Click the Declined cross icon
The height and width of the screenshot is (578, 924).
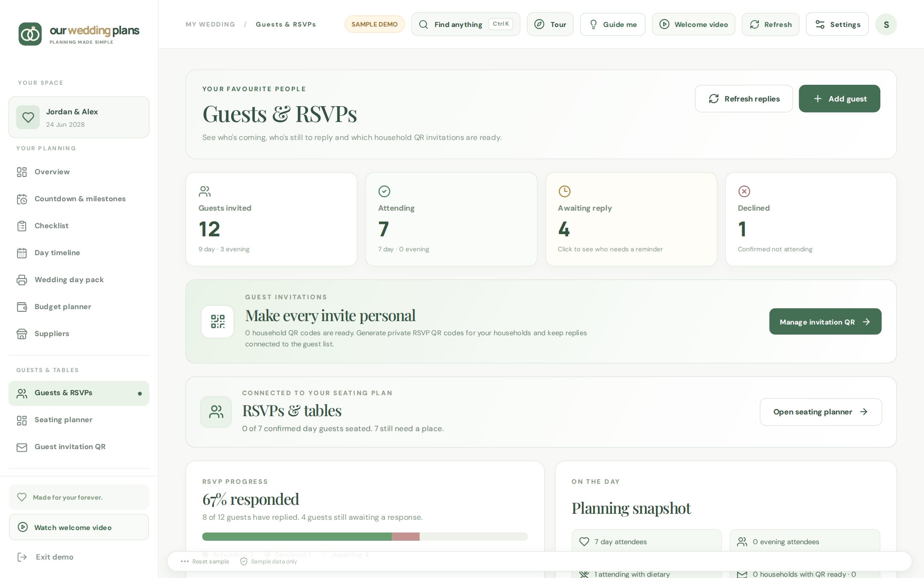(744, 191)
